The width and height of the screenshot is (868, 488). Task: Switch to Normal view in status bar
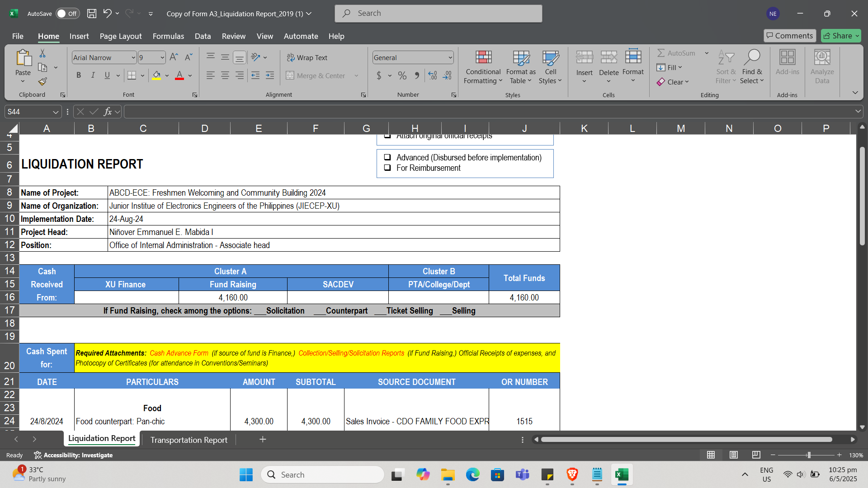point(711,455)
